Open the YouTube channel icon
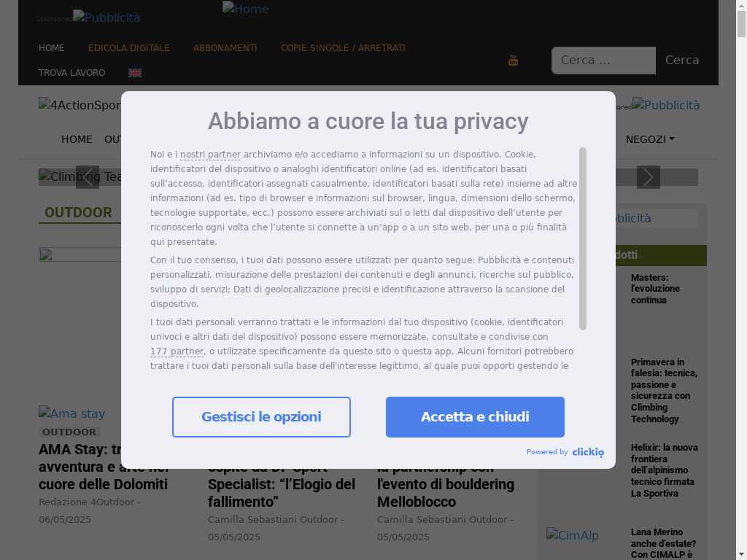The image size is (747, 560). [x=513, y=61]
